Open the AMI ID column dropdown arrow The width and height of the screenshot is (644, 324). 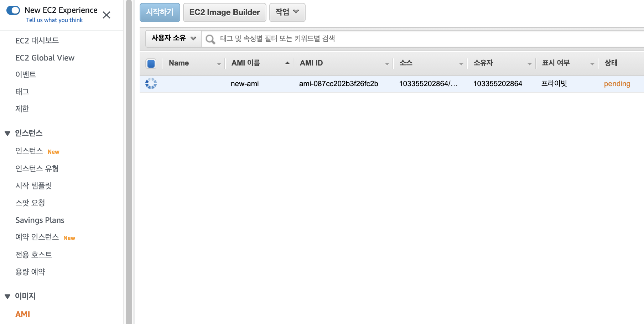coord(387,64)
